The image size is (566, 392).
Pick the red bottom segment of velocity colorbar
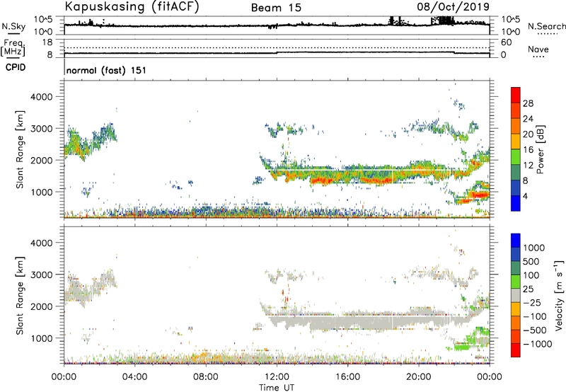click(x=516, y=350)
